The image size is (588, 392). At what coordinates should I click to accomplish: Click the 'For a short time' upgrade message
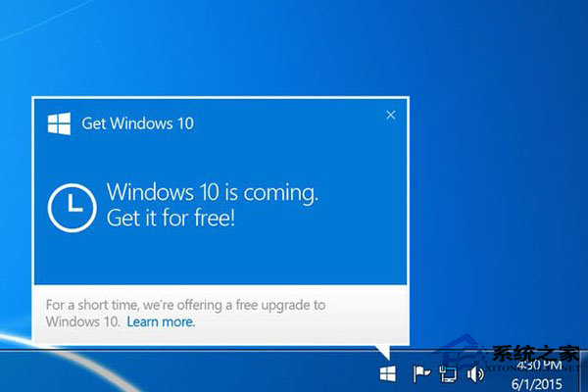click(185, 314)
